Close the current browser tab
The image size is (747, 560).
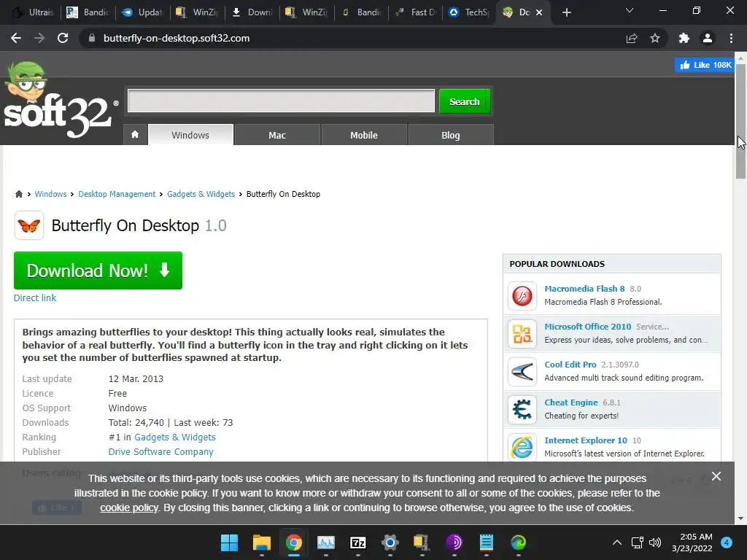coord(539,12)
